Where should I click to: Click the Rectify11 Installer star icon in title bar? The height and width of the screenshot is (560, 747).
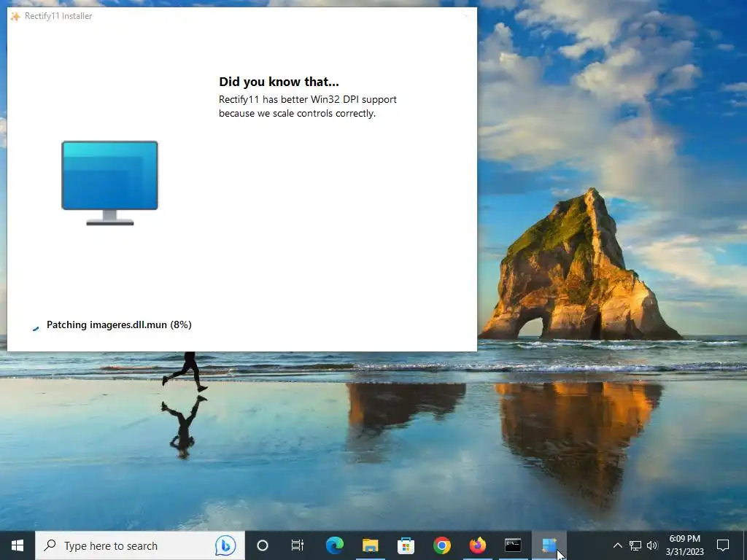[x=15, y=16]
